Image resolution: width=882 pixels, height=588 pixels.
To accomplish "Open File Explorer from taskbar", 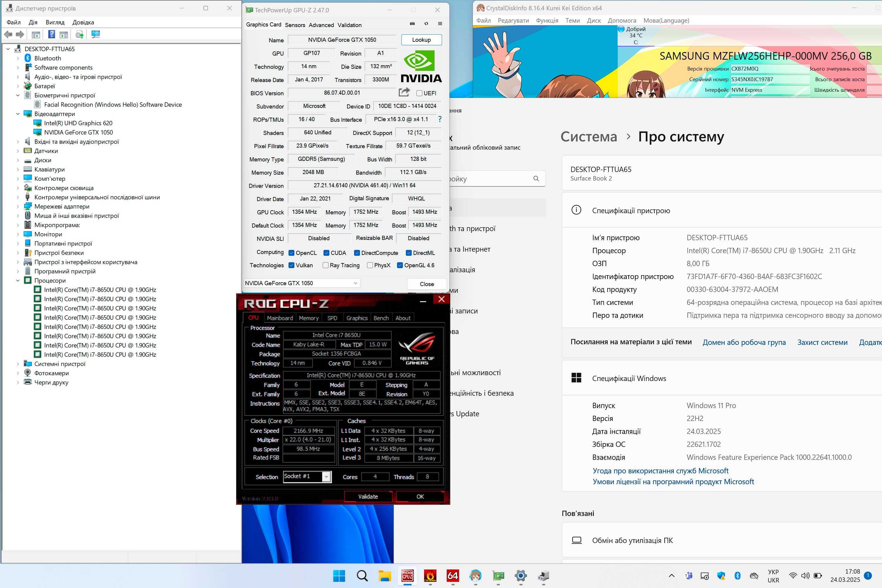I will (x=385, y=576).
